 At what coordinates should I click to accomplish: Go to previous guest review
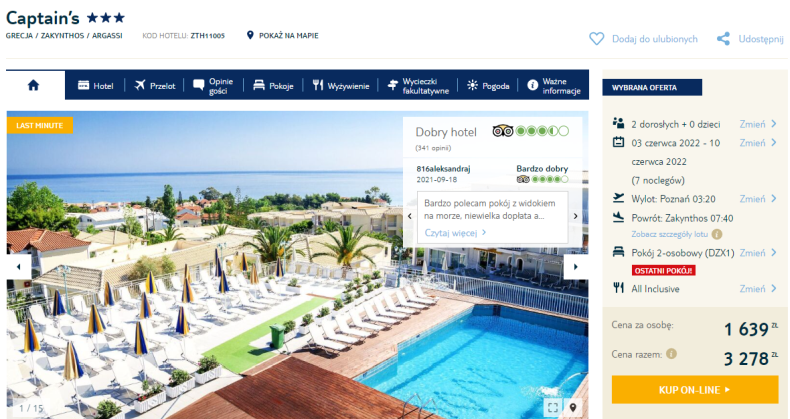tap(410, 216)
